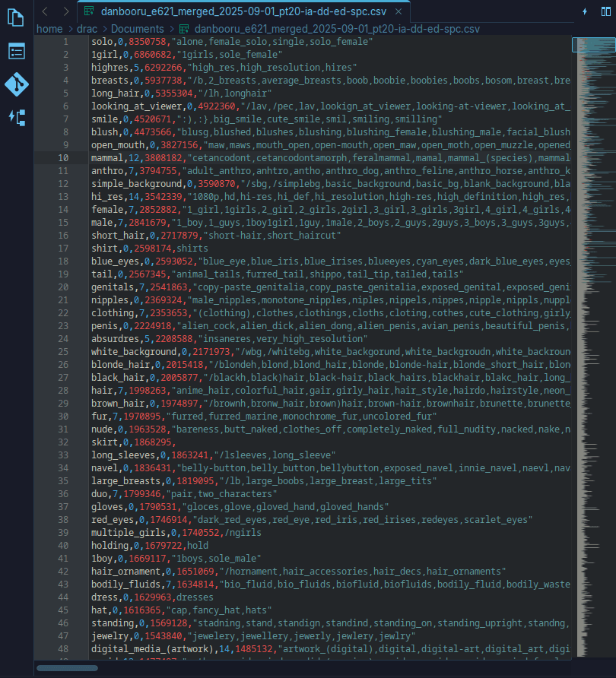This screenshot has width=616, height=678.
Task: Click 'mammal' text on line 10
Action: [x=107, y=158]
